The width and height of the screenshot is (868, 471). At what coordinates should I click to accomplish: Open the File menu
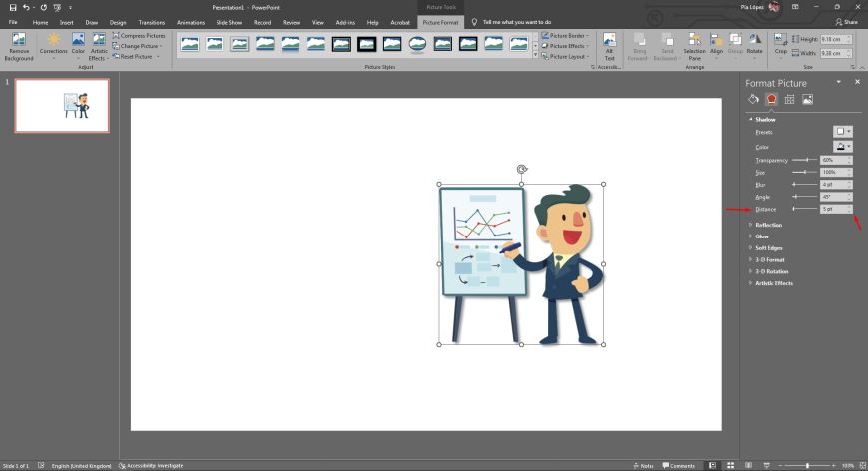point(13,22)
